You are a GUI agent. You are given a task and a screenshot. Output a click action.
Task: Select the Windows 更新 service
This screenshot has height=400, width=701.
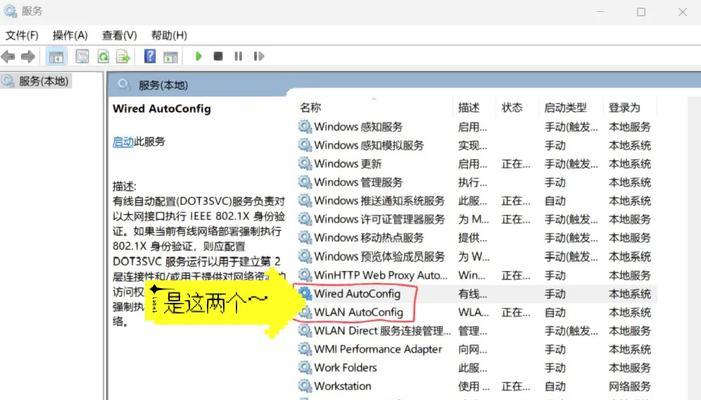pyautogui.click(x=475, y=164)
